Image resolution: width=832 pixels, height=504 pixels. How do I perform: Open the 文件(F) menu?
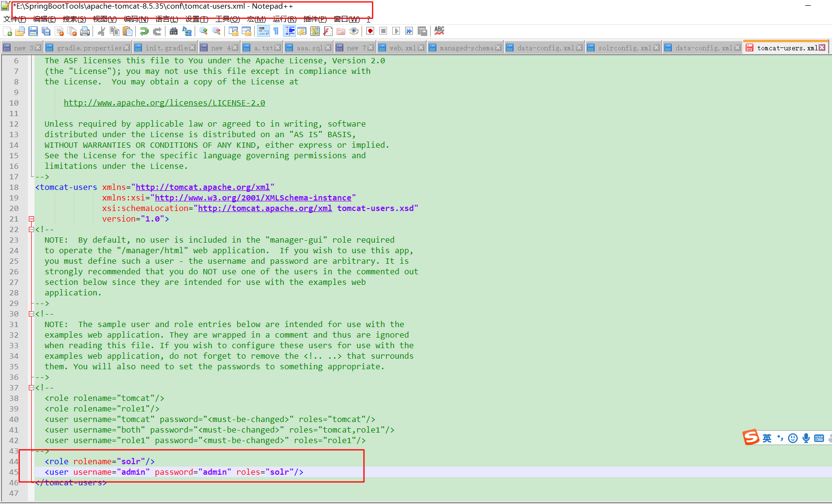tap(15, 19)
